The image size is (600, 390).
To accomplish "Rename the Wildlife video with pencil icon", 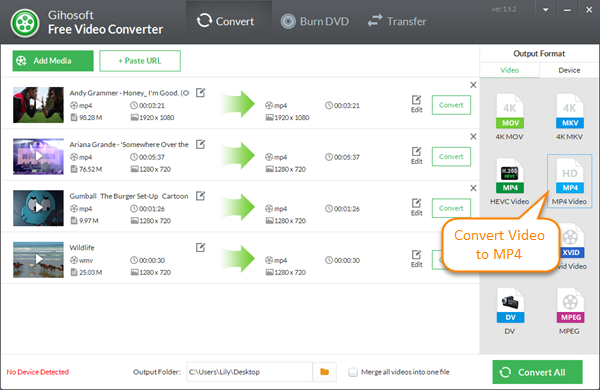I will click(201, 248).
